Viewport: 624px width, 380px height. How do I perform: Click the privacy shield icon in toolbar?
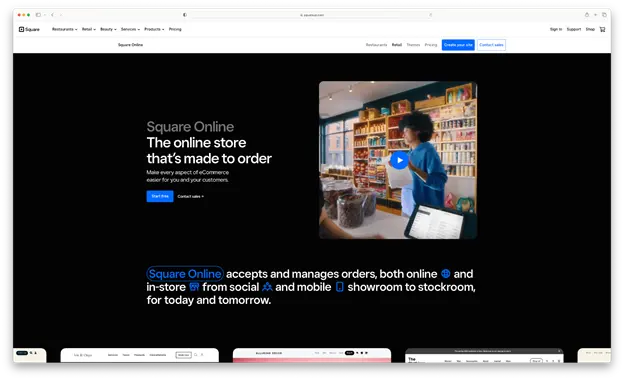185,15
